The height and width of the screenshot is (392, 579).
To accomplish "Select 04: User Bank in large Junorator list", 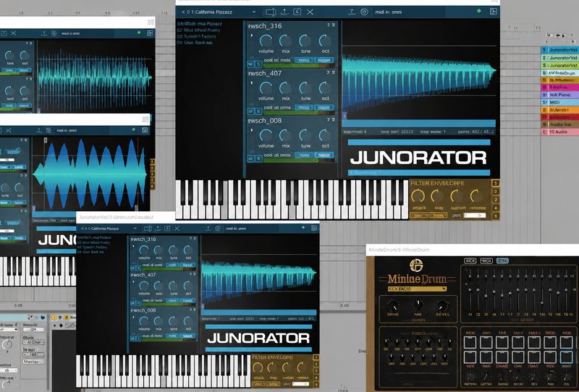I will click(195, 43).
